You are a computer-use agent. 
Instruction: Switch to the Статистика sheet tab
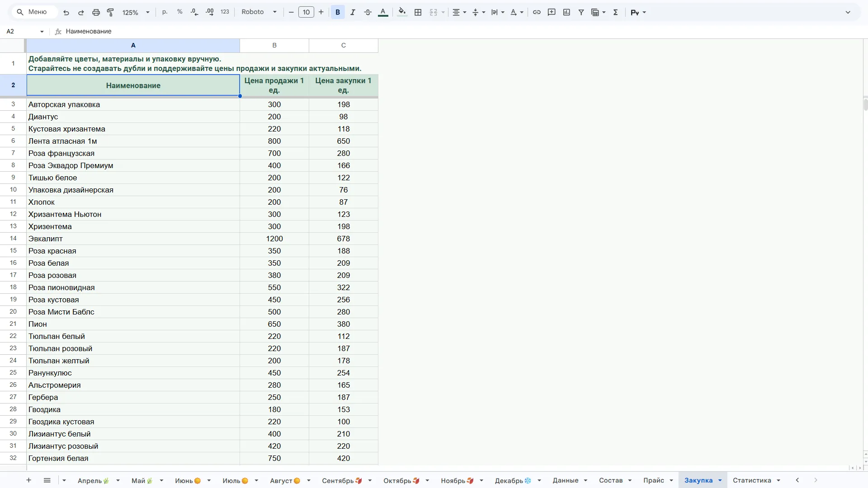click(752, 480)
